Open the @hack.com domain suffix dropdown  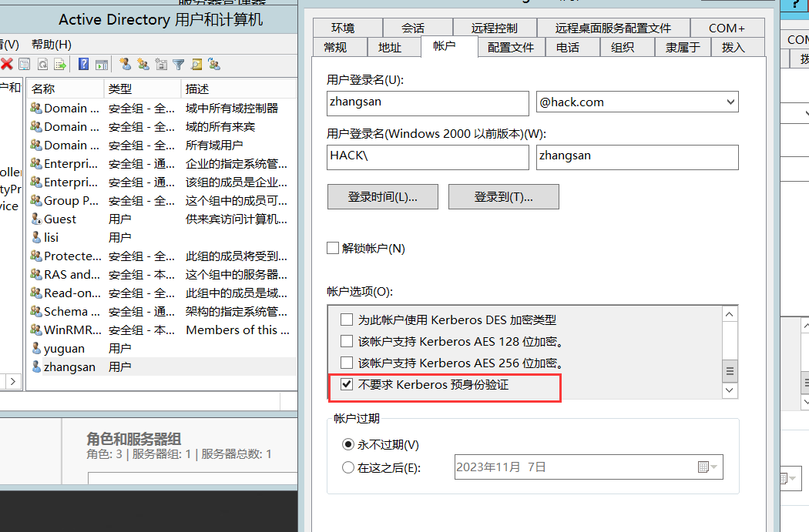click(x=730, y=102)
